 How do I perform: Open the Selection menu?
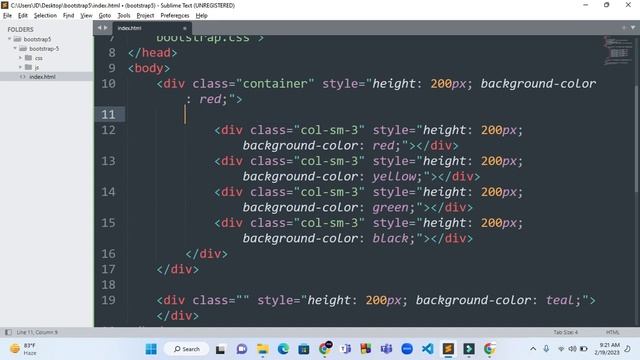(45, 16)
